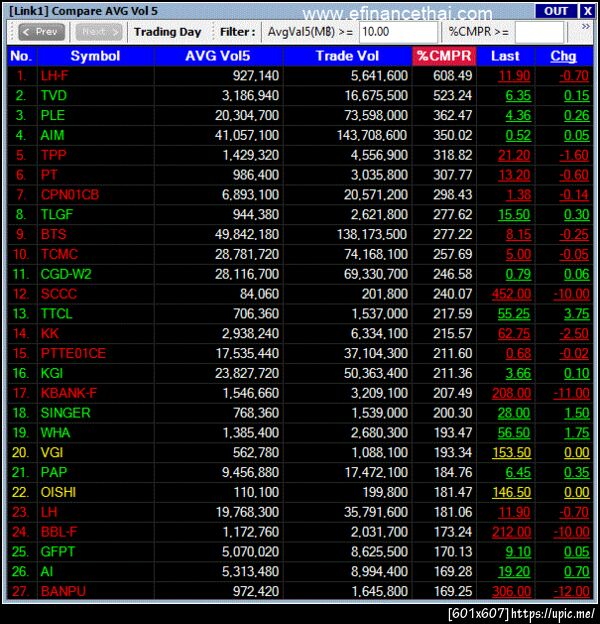Click VGI last price 153.50

click(511, 453)
